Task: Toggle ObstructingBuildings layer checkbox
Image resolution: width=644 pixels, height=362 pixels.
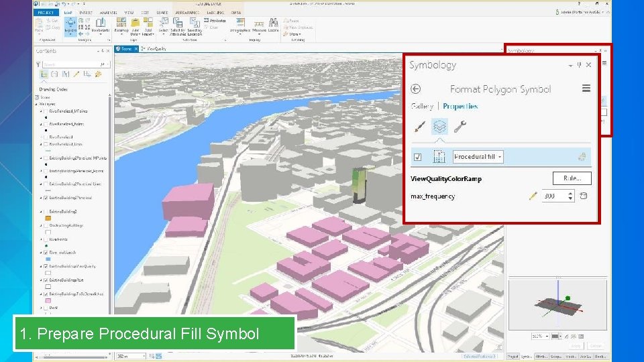Action: (x=46, y=225)
